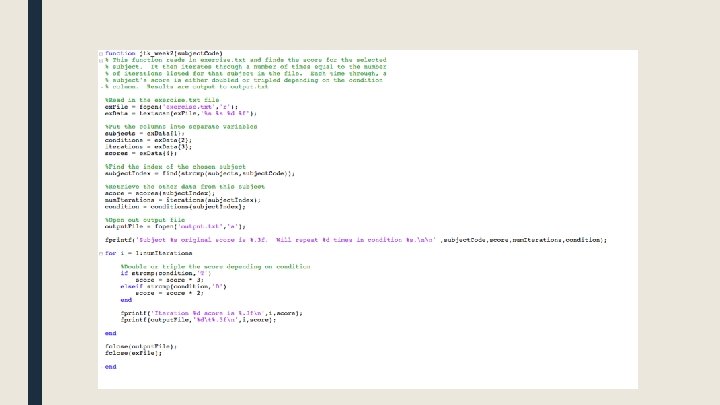
Task: Click the iterations = exData{3} line
Action: click(x=148, y=147)
